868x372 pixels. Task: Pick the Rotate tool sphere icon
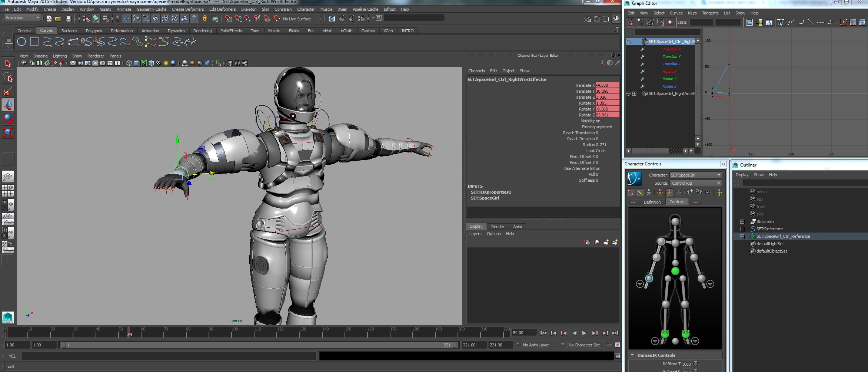tap(8, 119)
